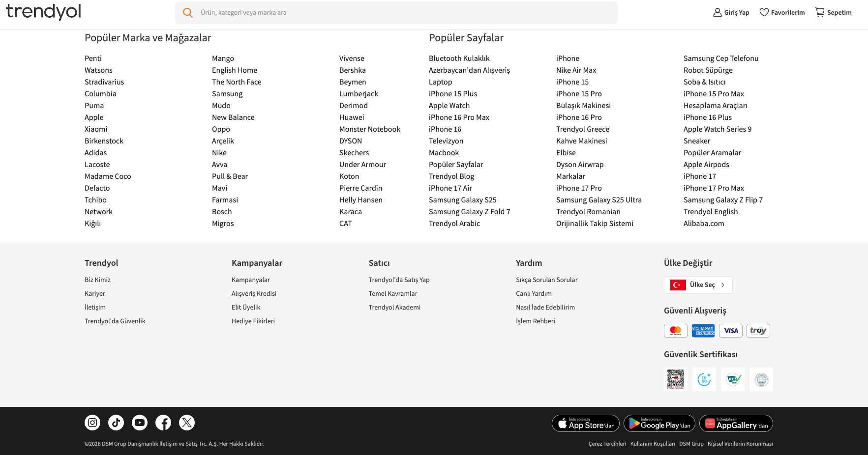Expand the Ülke Seç country selector
868x455 pixels.
tap(698, 285)
